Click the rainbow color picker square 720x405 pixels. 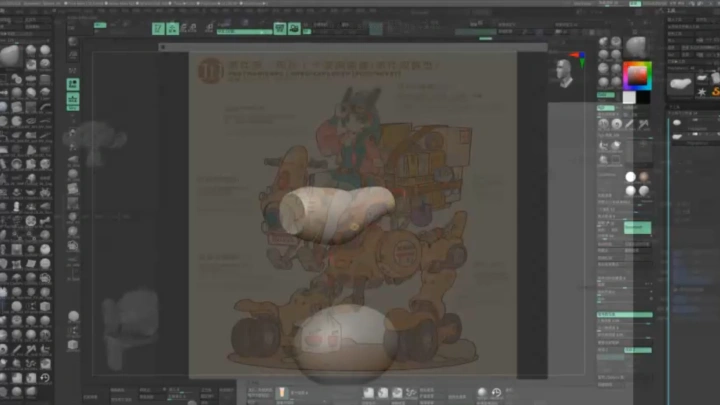point(637,75)
